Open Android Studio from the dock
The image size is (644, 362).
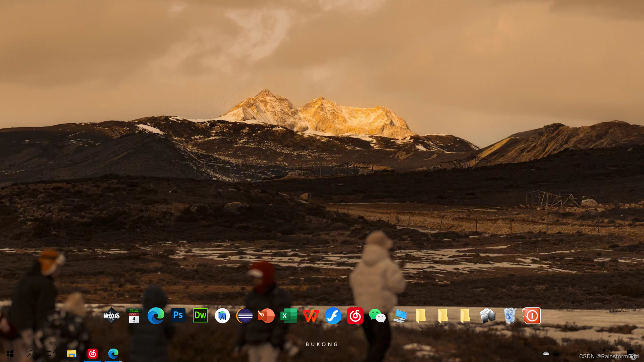pos(222,316)
